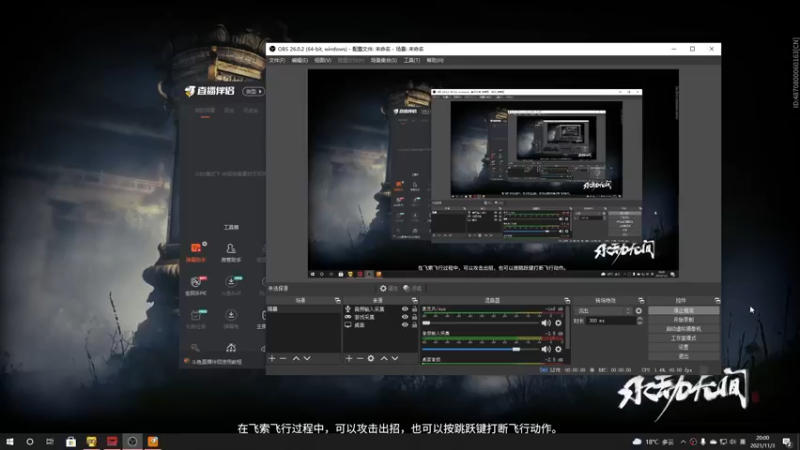
Task: Add a new scene with plus icon
Action: coord(272,359)
